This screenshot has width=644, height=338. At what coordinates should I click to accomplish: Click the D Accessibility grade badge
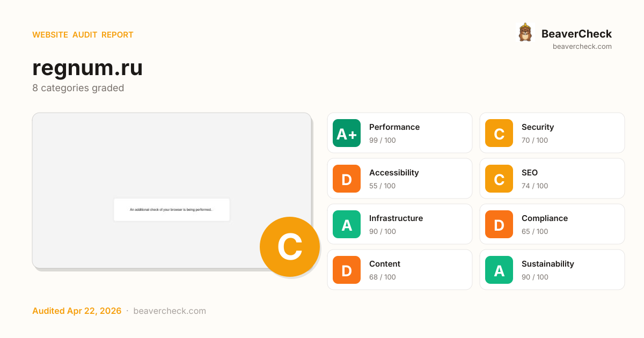click(347, 179)
